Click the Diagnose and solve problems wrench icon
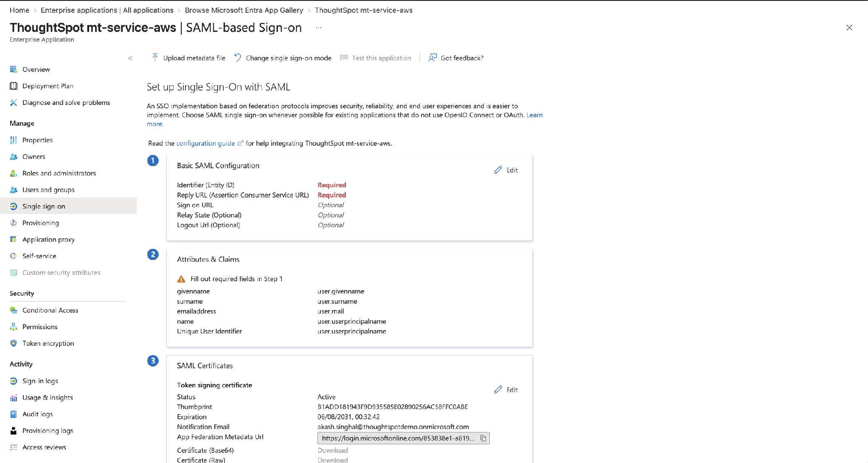Viewport: 868px width, 463px height. click(14, 102)
